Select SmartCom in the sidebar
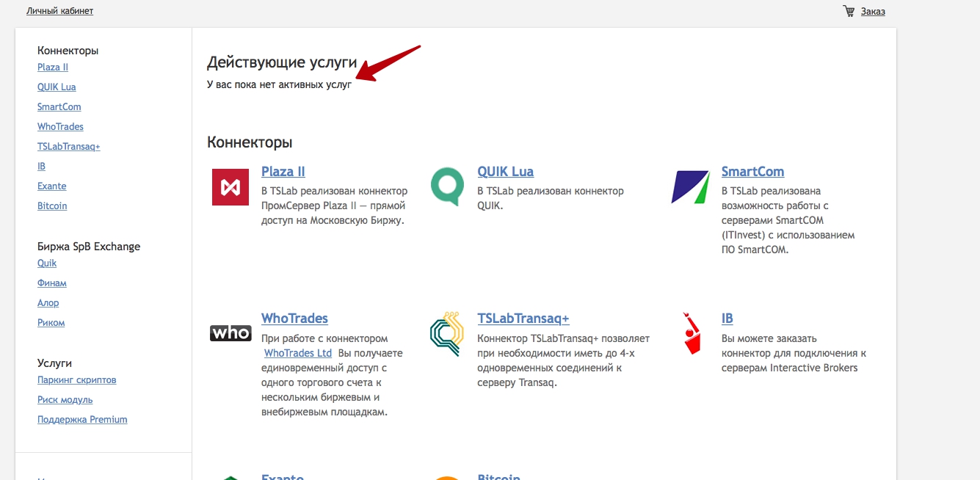The height and width of the screenshot is (480, 980). click(59, 107)
